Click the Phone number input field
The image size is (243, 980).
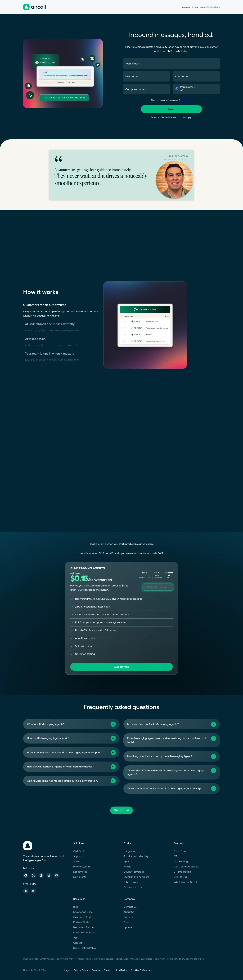point(196,89)
